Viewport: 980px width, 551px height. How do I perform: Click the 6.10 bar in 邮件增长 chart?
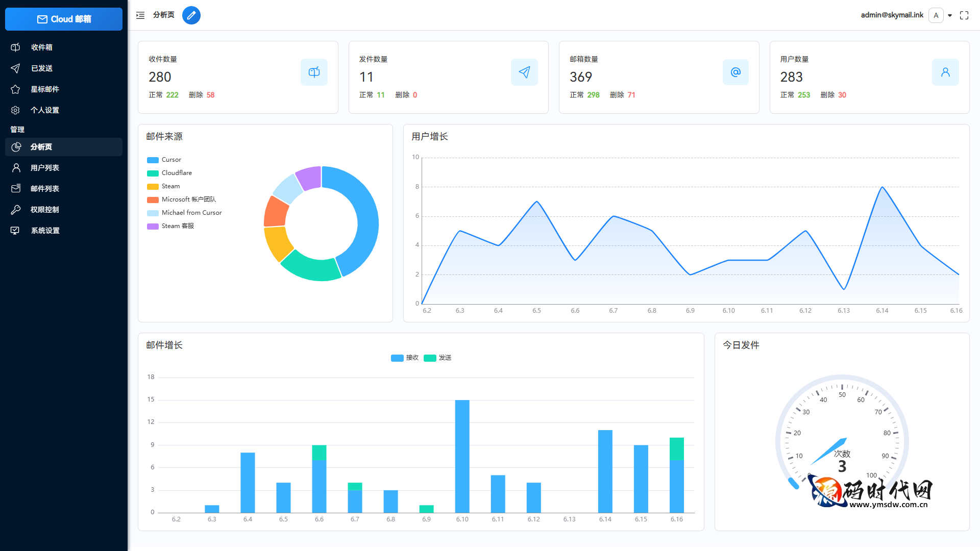tap(462, 456)
